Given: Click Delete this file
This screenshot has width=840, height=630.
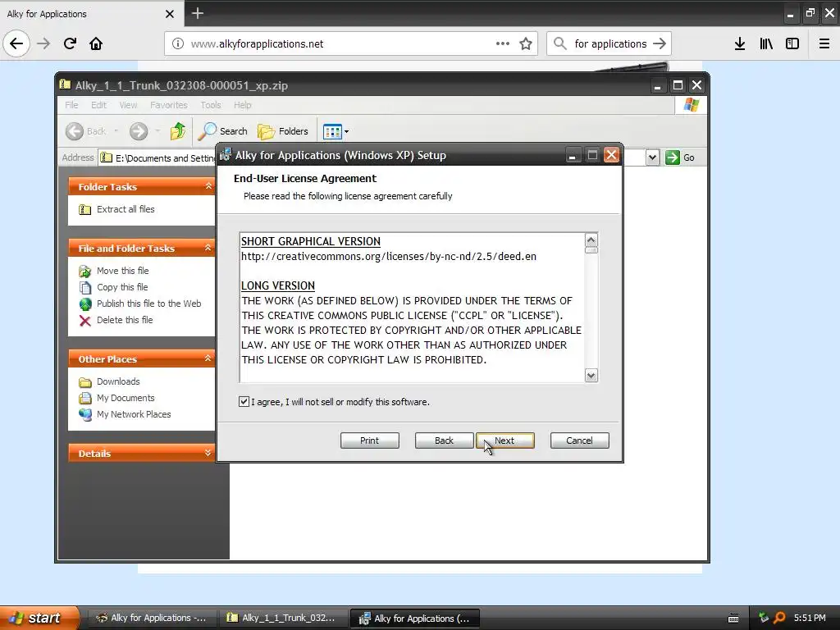Looking at the screenshot, I should tap(116, 321).
